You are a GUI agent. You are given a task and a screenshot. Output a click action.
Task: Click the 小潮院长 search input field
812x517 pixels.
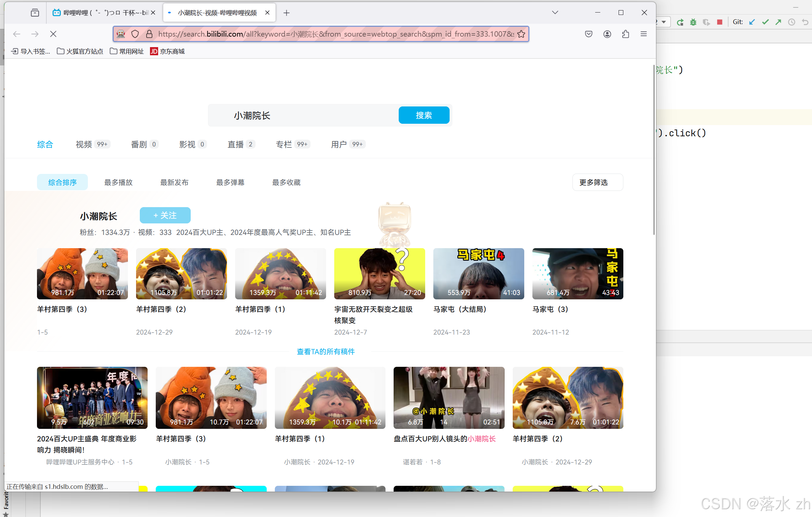303,115
